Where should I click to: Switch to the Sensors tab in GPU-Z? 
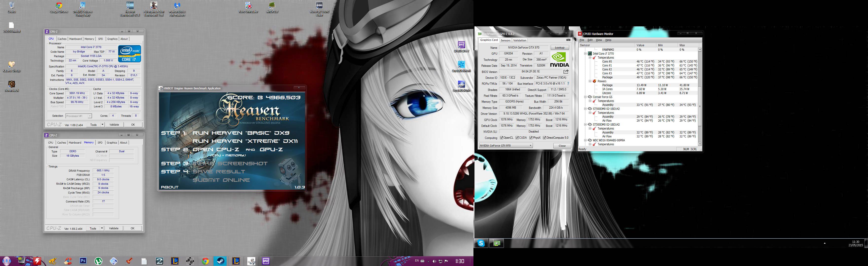[506, 40]
